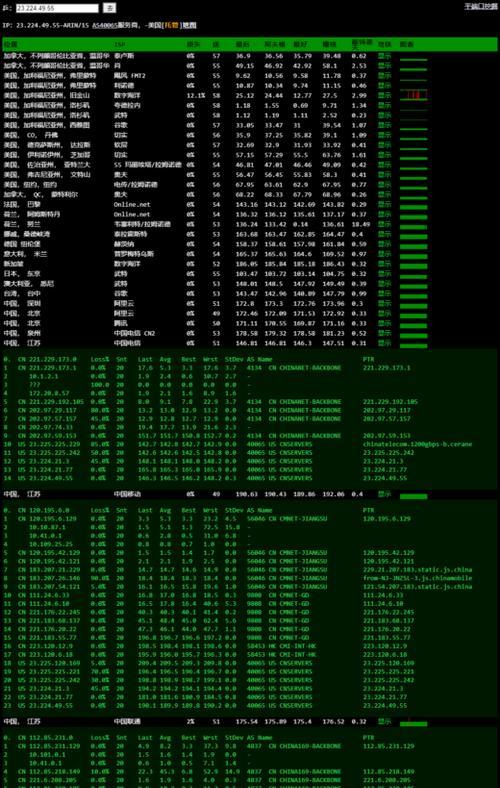Viewport: 500px width, 788px height.
Task: Click the ISP column header
Action: [120, 44]
